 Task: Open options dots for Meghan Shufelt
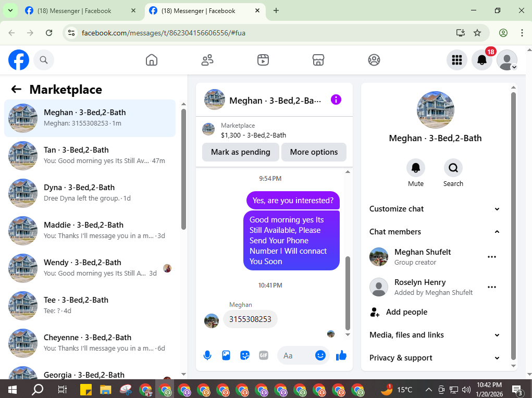tap(492, 257)
